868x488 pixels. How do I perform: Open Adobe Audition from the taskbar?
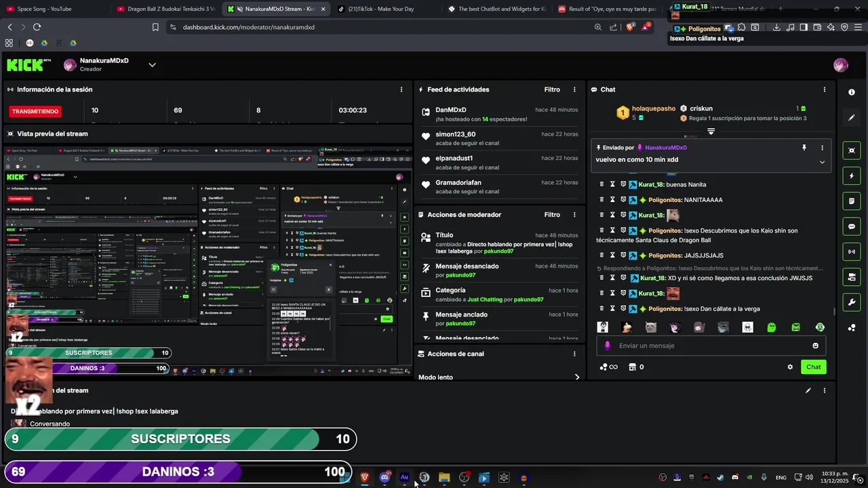(405, 477)
